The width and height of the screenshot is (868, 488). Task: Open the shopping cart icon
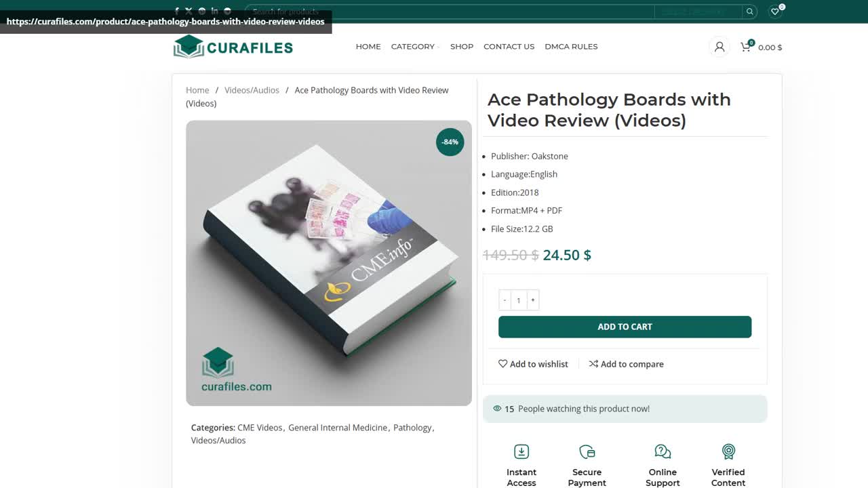pos(746,47)
